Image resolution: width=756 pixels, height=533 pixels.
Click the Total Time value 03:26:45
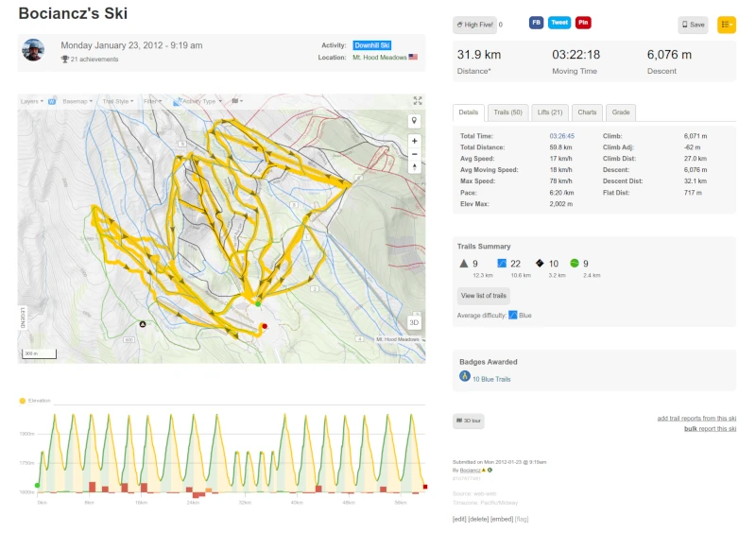561,136
